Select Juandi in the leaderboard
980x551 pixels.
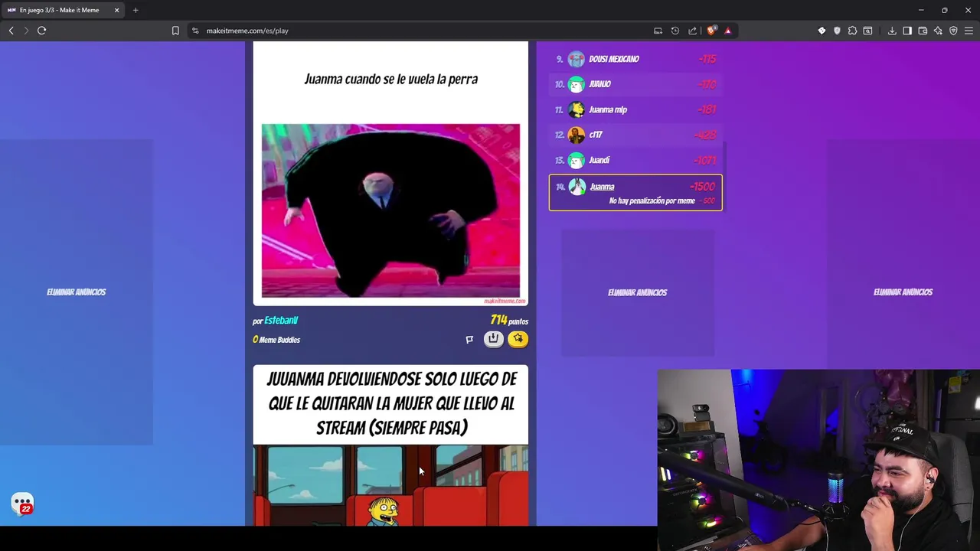(x=635, y=160)
